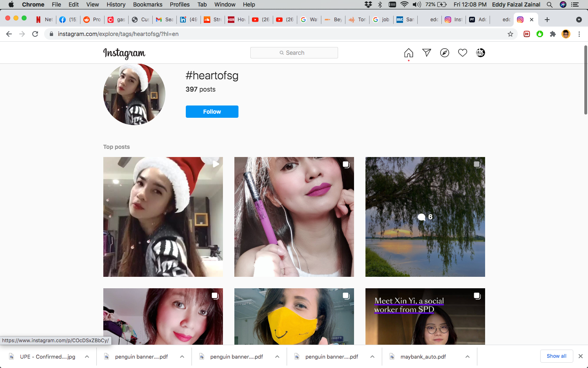
Task: Click the page vertical scrollbar
Action: (585, 80)
